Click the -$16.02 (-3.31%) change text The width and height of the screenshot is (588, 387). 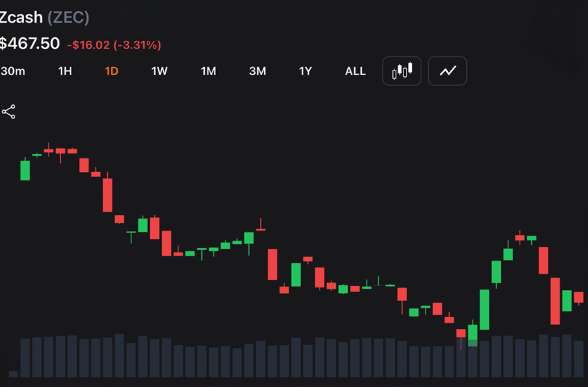click(114, 45)
